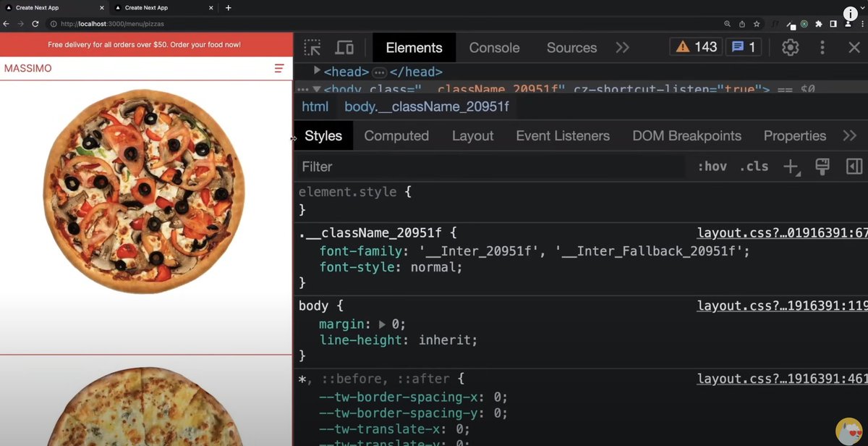Screen dimensions: 868x446
Task: Open DevTools settings gear
Action: pyautogui.click(x=791, y=48)
